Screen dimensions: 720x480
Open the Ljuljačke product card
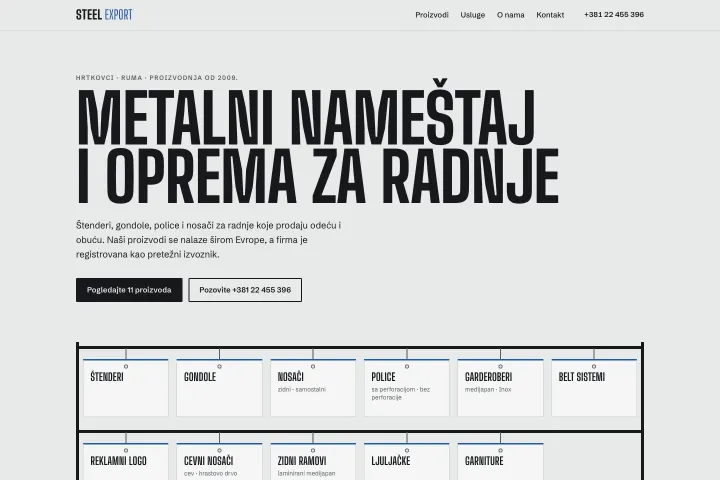pyautogui.click(x=407, y=462)
